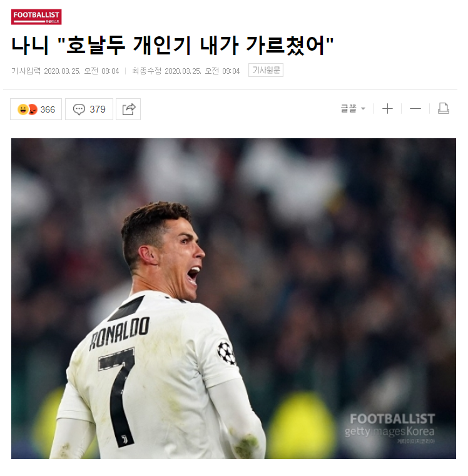Open the Ronaldo article photo
The image size is (468, 476).
[x=233, y=299]
